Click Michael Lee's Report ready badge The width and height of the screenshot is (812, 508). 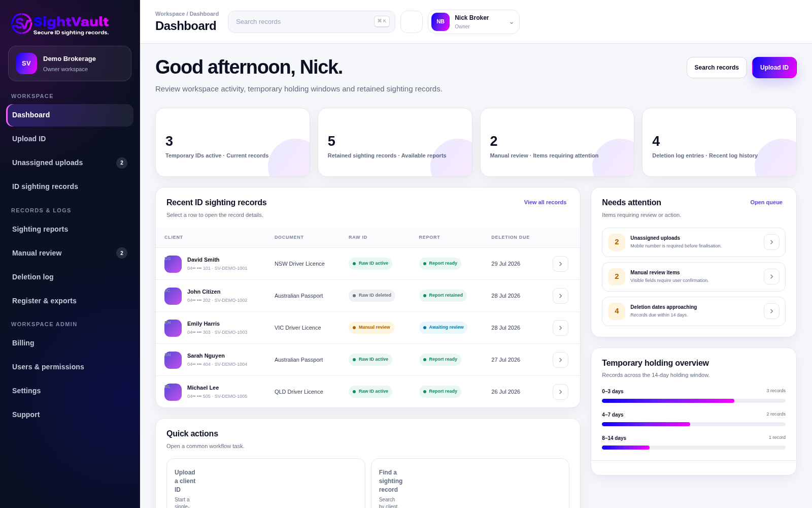pyautogui.click(x=440, y=392)
